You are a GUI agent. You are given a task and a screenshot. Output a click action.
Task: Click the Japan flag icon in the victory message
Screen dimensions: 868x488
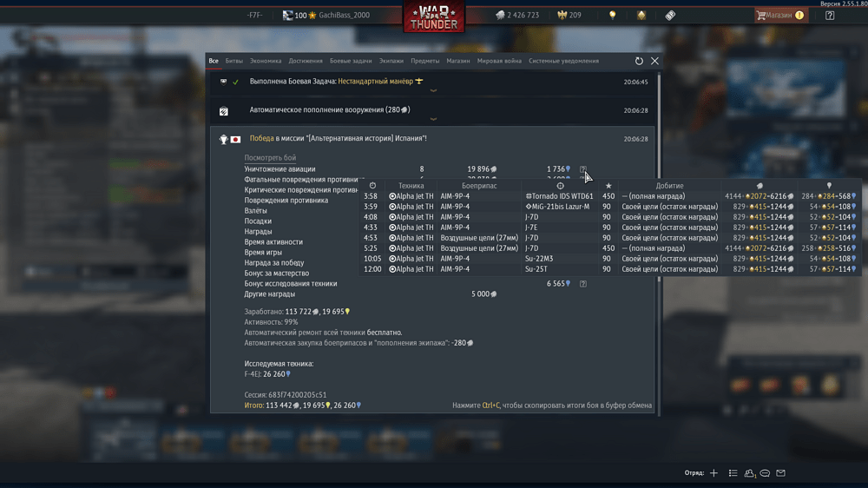(x=235, y=139)
